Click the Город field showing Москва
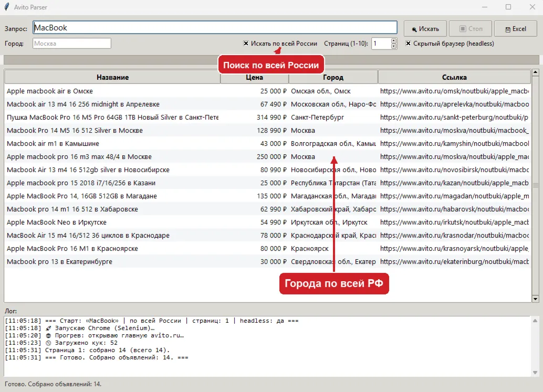The height and width of the screenshot is (392, 543). pos(72,43)
